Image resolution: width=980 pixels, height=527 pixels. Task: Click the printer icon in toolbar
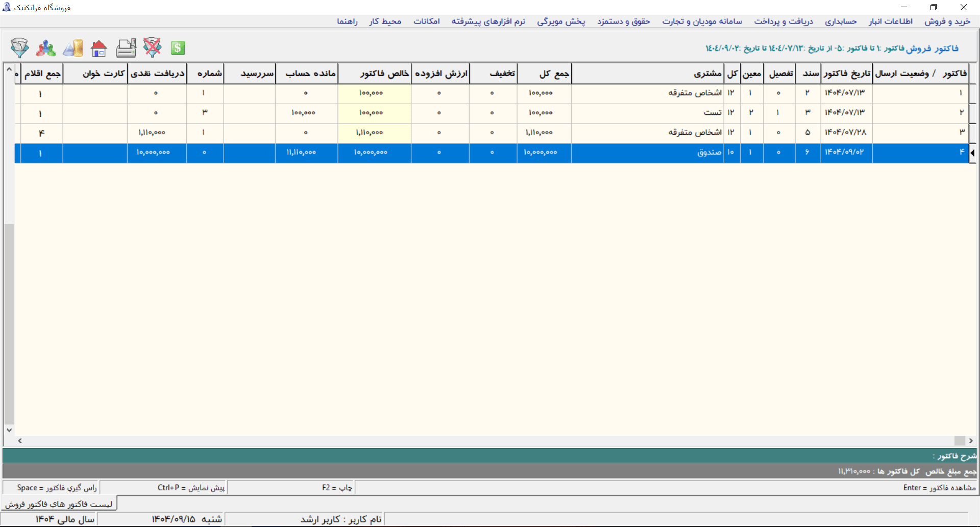pyautogui.click(x=126, y=48)
